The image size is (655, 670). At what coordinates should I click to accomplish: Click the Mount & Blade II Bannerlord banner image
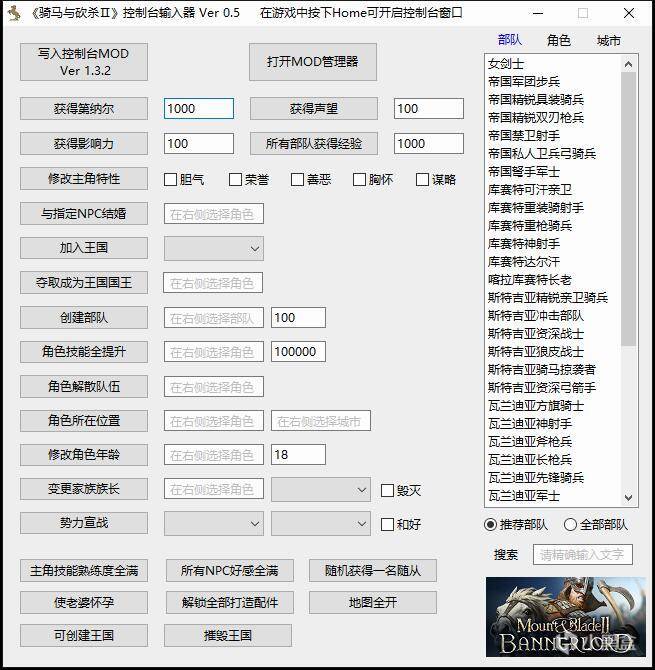point(566,617)
